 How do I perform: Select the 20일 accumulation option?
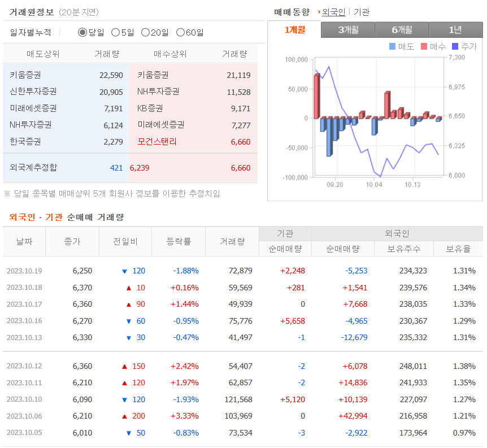coord(145,32)
